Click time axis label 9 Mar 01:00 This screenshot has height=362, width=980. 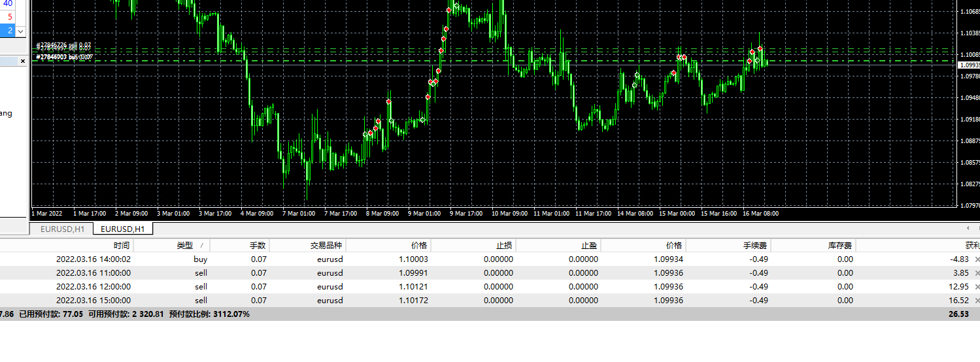tap(424, 213)
